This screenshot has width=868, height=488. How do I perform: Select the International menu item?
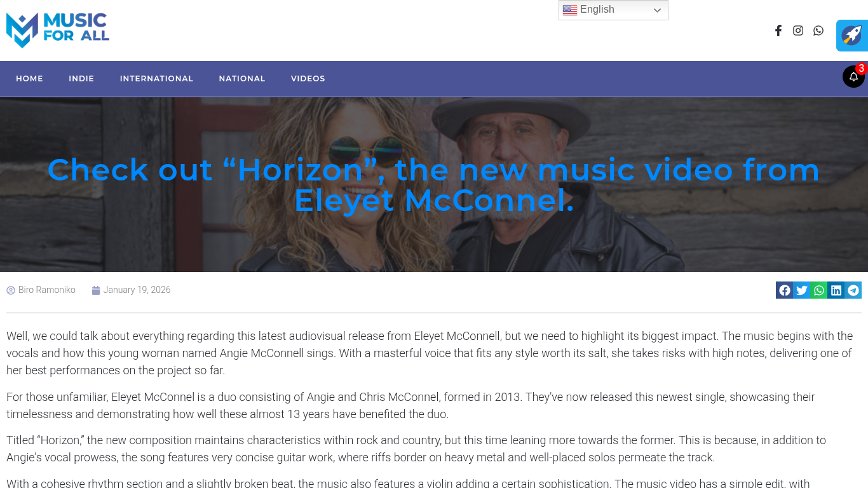156,79
